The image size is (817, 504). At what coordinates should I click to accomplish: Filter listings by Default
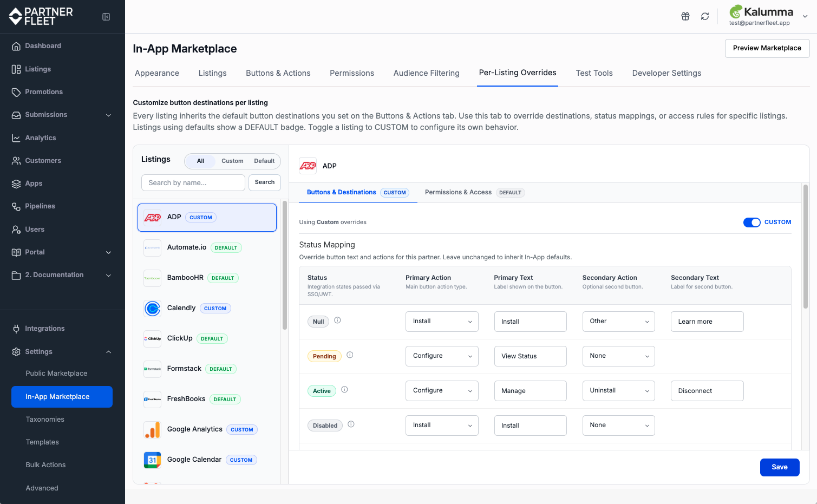click(x=264, y=161)
